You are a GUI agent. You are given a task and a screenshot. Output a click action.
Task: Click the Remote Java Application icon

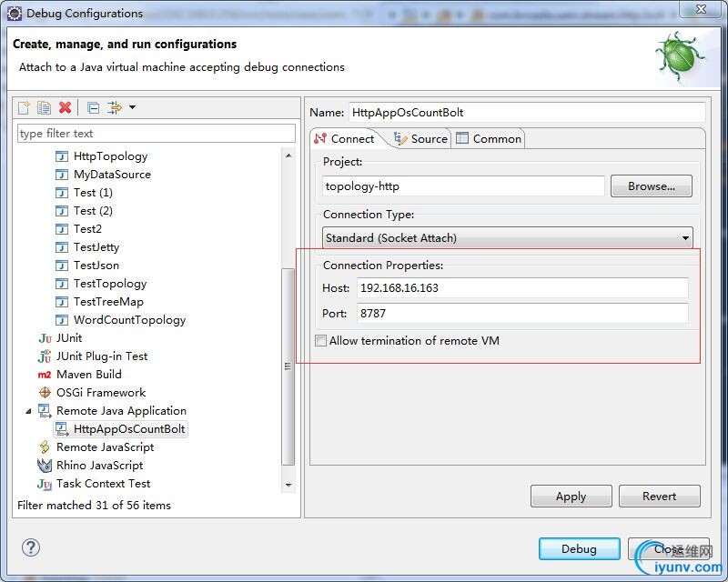click(45, 411)
